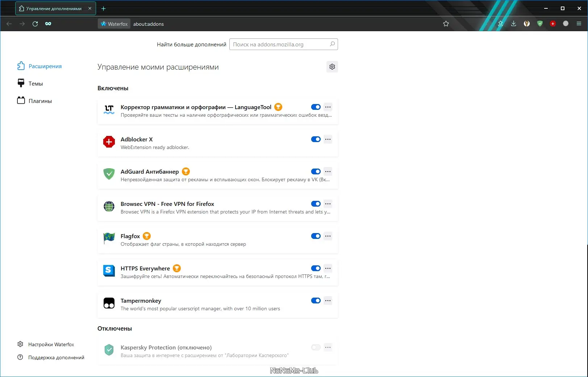Open Tampermonkey extension details by its name
Screen dimensions: 588x377
click(x=141, y=301)
